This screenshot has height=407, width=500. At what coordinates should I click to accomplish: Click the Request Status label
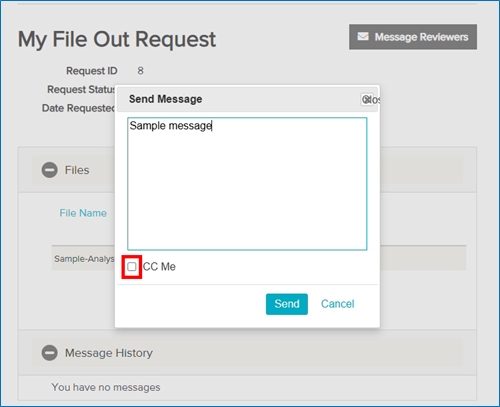[x=81, y=89]
